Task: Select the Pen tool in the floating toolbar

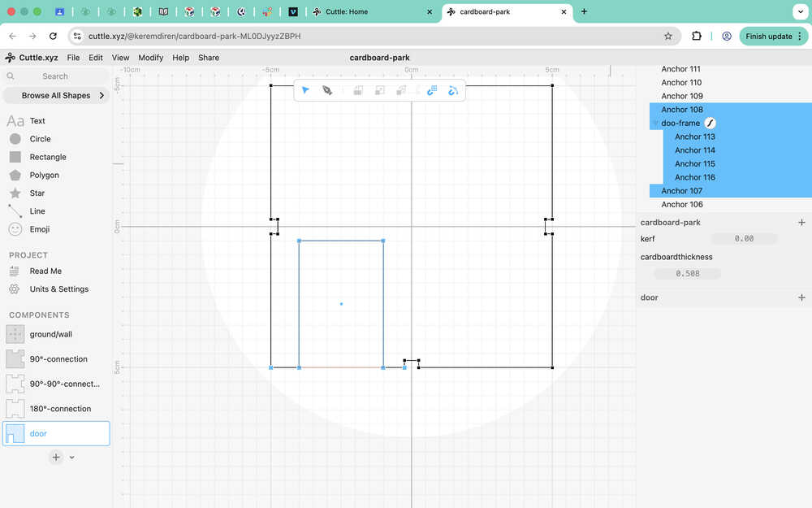Action: [327, 91]
